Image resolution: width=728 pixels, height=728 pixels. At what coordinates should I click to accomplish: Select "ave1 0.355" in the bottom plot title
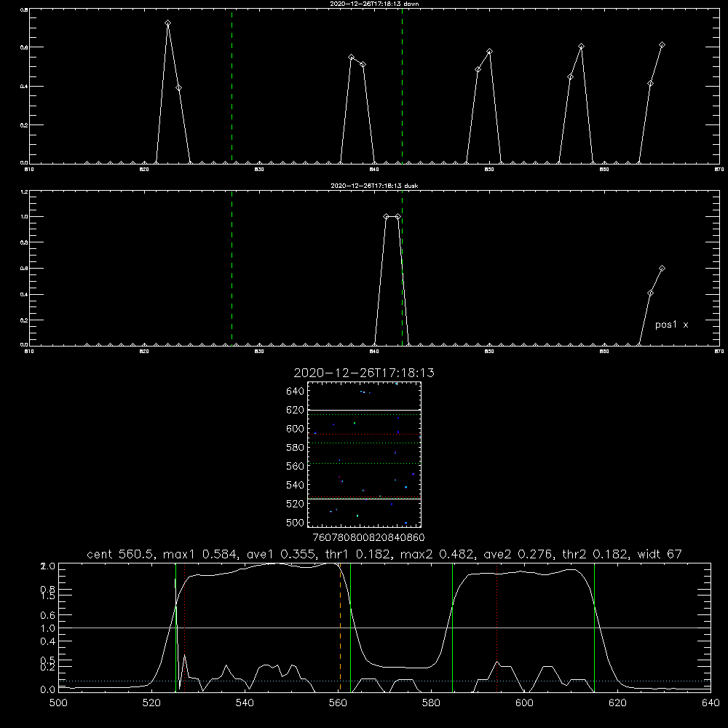click(282, 554)
